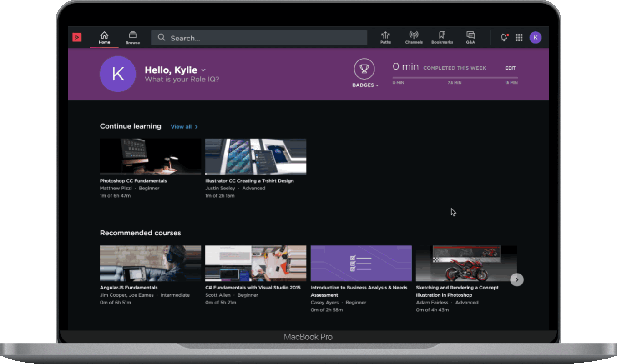This screenshot has height=364, width=617.
Task: Click the Illustrator CC Creating a T-shirt Design title
Action: [249, 181]
